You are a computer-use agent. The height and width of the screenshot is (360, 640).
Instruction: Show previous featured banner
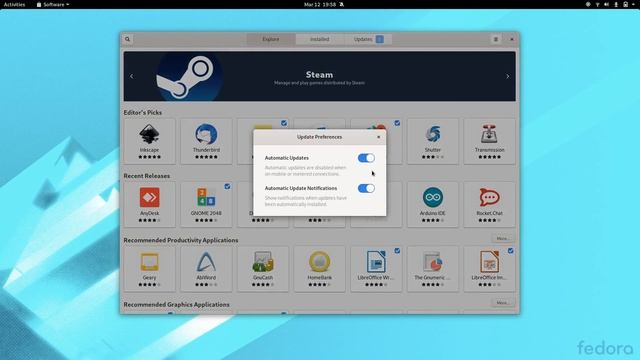coord(131,76)
